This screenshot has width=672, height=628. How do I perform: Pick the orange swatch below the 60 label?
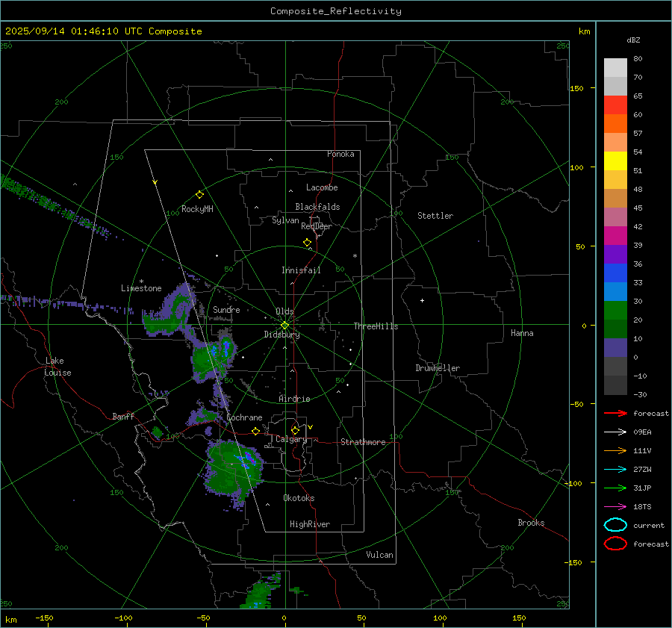coord(615,123)
